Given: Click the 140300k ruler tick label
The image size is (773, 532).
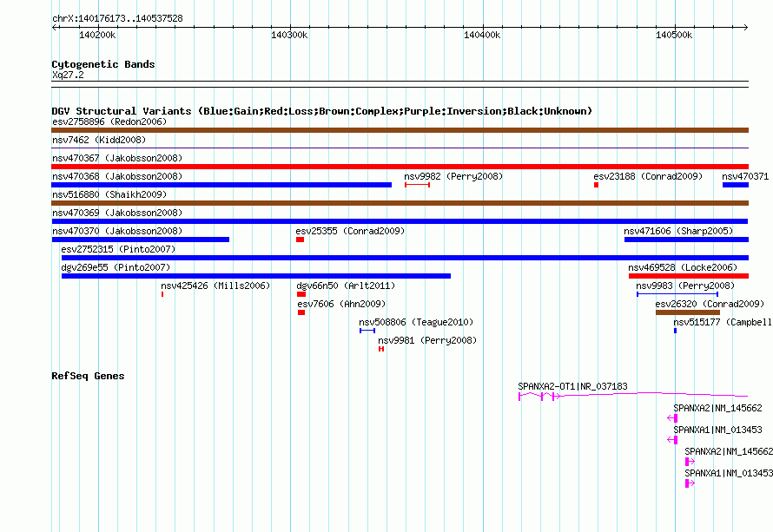Looking at the screenshot, I should (x=289, y=35).
